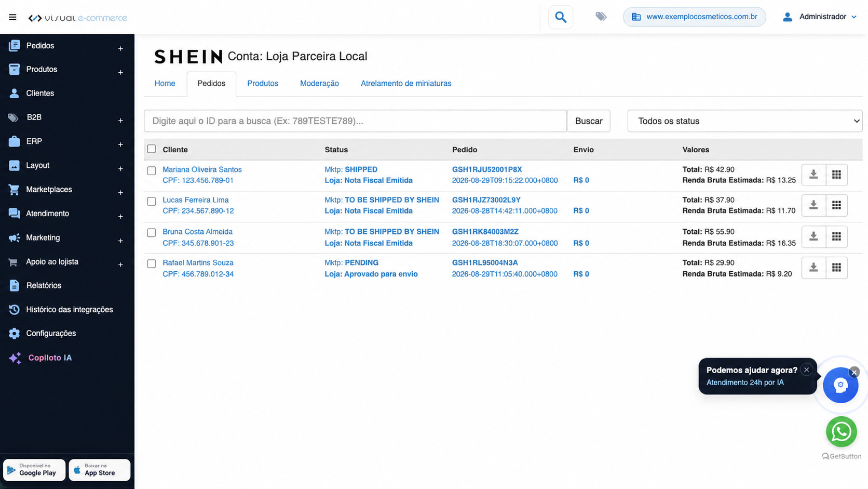Click the Google Play download badge

(34, 470)
